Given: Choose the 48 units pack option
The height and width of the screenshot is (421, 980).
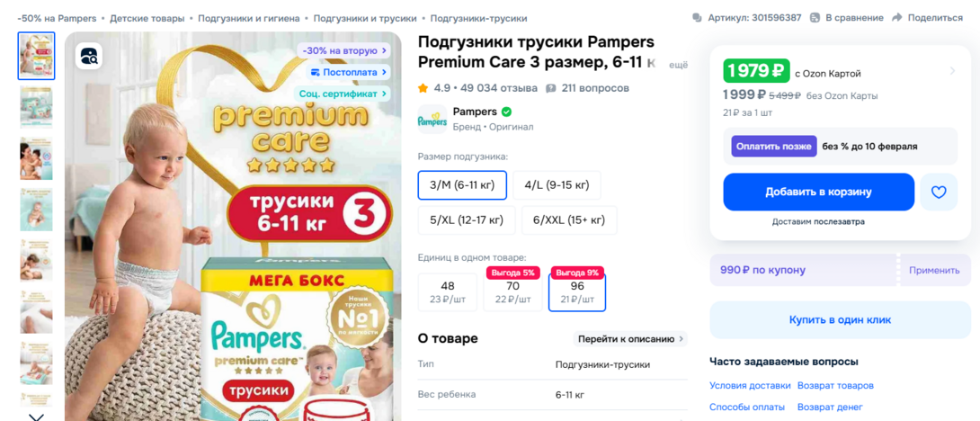Looking at the screenshot, I should [x=448, y=292].
